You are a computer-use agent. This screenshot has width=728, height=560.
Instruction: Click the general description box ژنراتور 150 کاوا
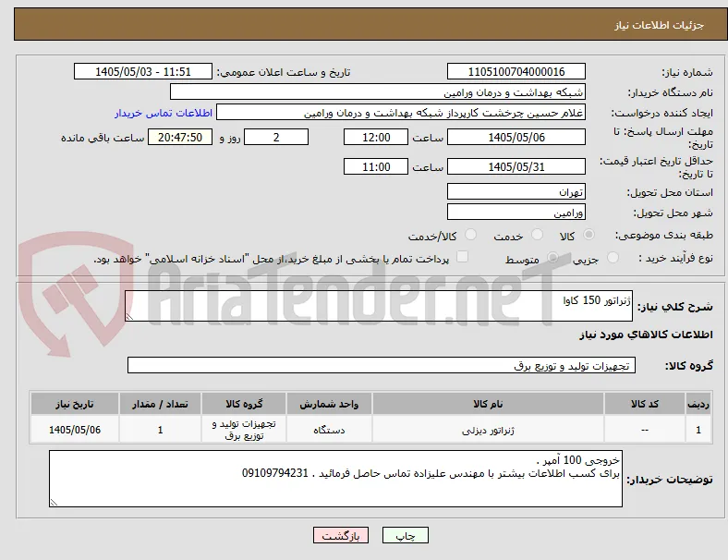click(379, 306)
